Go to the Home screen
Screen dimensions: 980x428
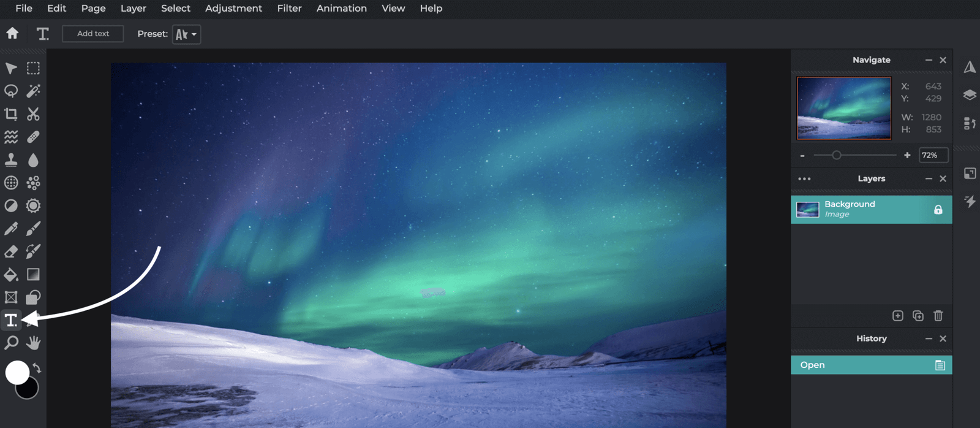coord(12,33)
